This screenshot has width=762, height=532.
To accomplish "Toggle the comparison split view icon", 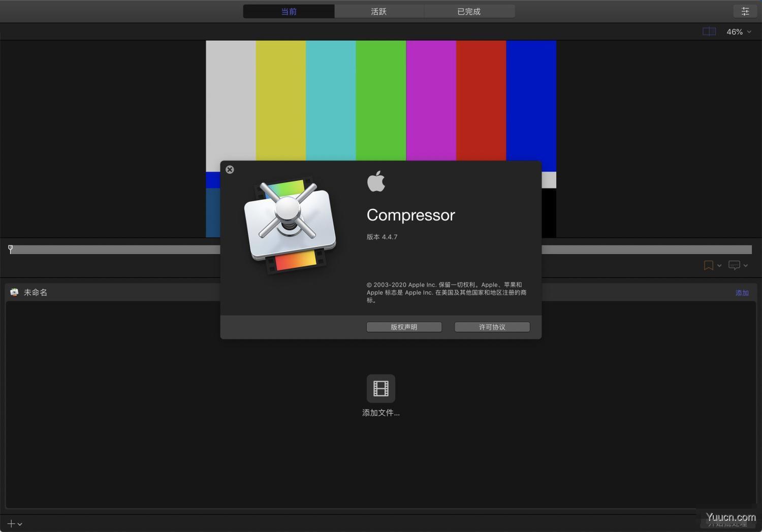I will [x=709, y=32].
